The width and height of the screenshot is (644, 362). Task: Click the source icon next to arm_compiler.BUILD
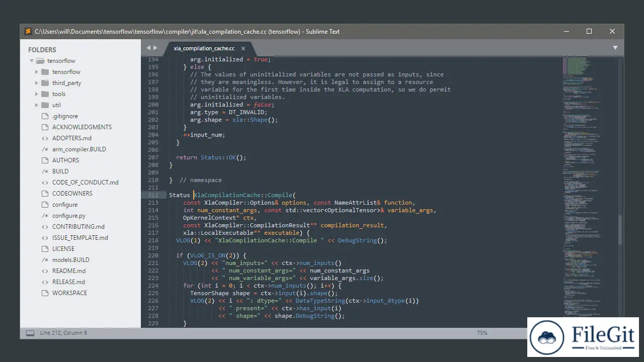(x=45, y=149)
